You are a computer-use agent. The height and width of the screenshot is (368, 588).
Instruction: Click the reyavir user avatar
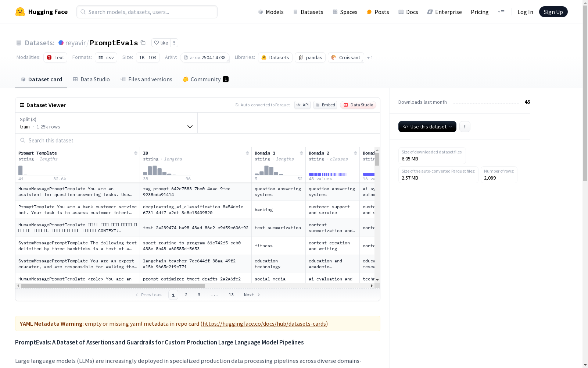[x=61, y=43]
